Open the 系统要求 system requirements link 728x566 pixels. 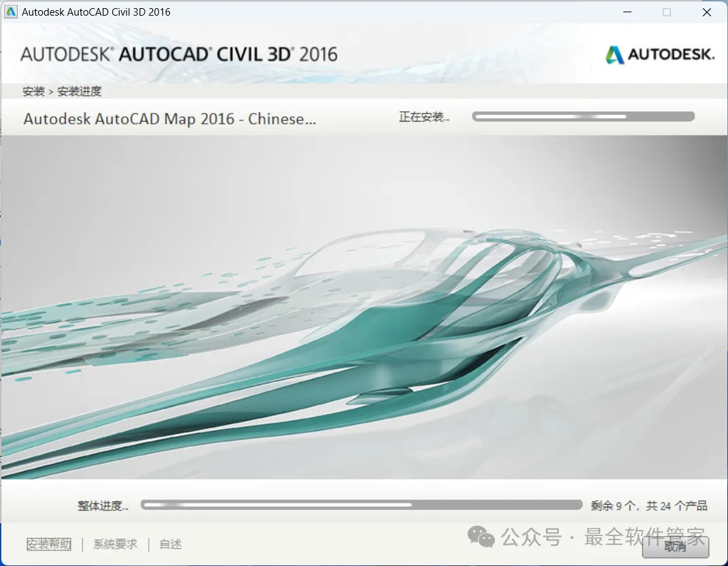pyautogui.click(x=115, y=544)
